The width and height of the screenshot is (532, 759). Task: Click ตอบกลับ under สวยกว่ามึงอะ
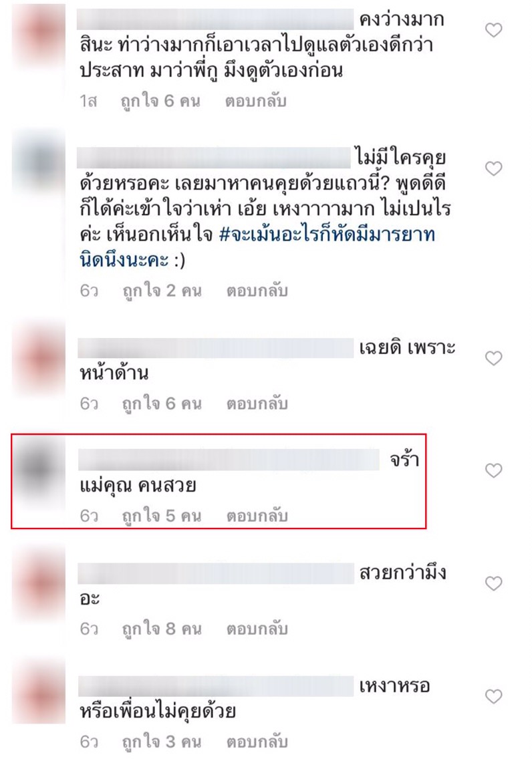click(257, 629)
